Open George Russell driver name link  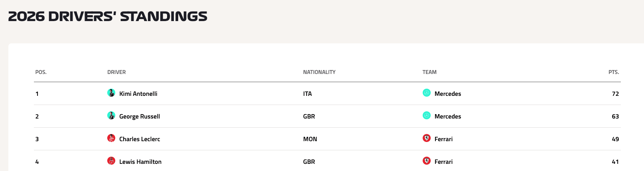[140, 117]
